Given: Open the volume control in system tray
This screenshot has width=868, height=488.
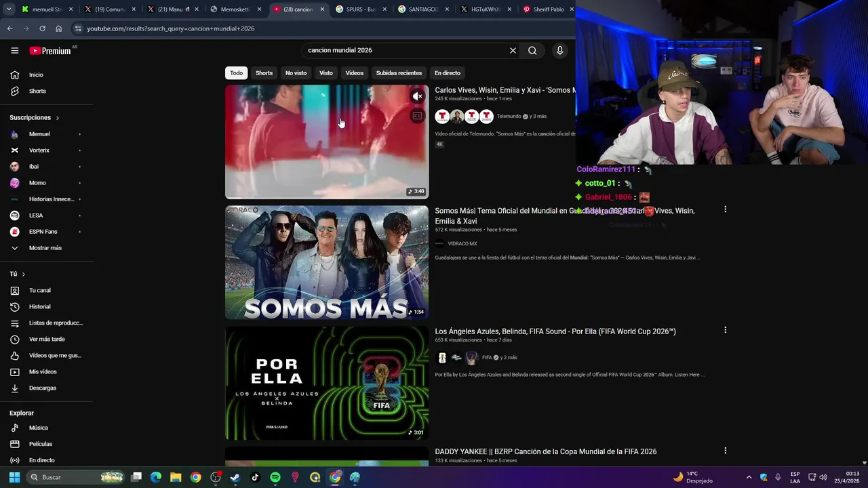Looking at the screenshot, I should pyautogui.click(x=823, y=477).
